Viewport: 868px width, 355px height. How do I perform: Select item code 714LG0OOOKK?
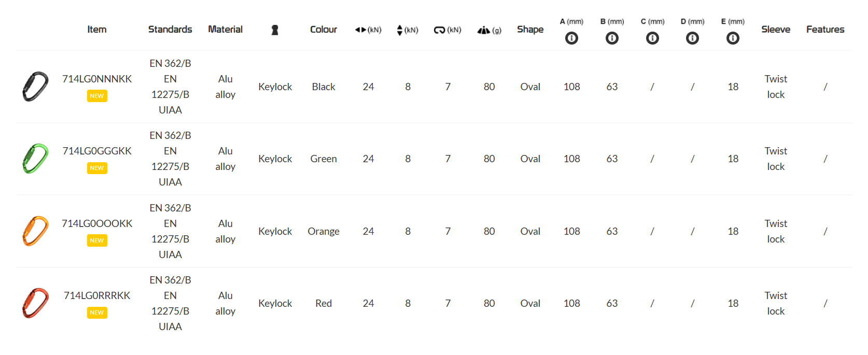click(97, 223)
